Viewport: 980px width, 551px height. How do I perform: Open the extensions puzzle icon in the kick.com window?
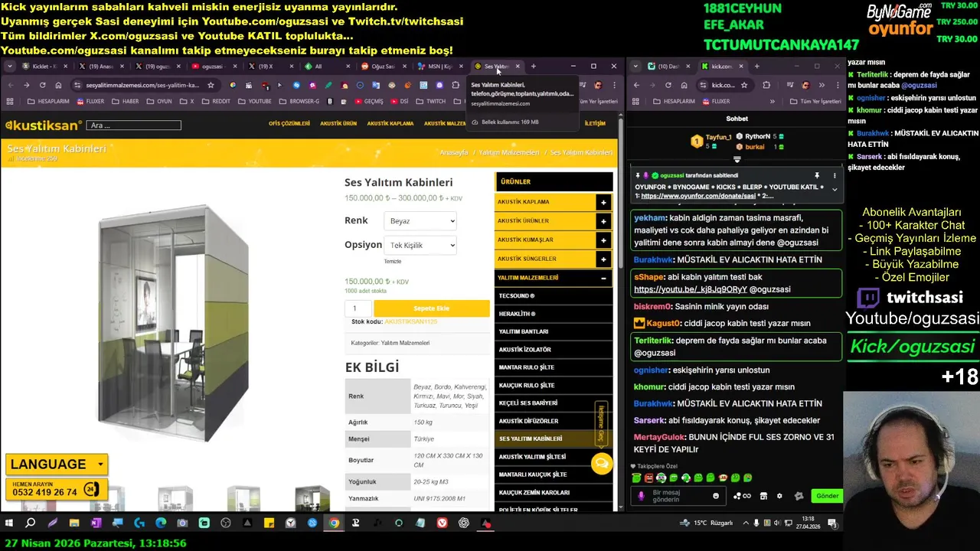[x=766, y=85]
